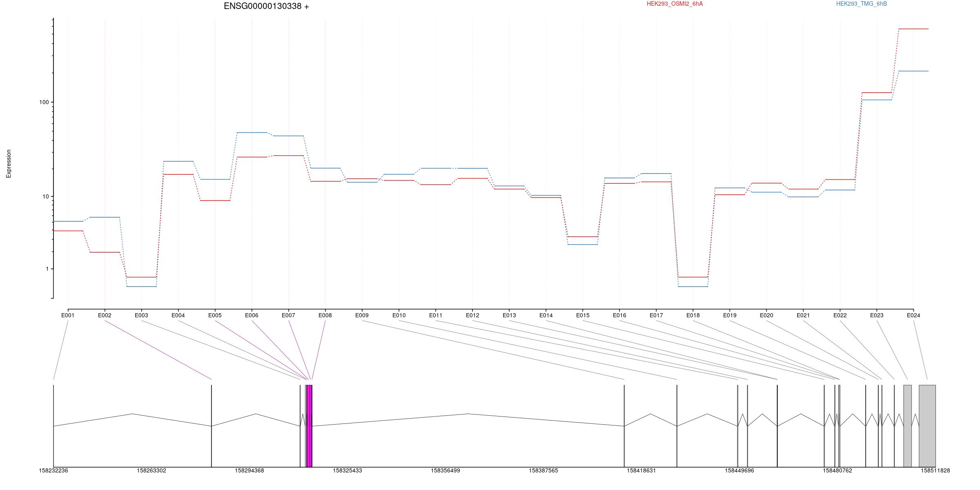This screenshot has width=980, height=490.
Task: Select exon label E019
Action: click(x=730, y=315)
